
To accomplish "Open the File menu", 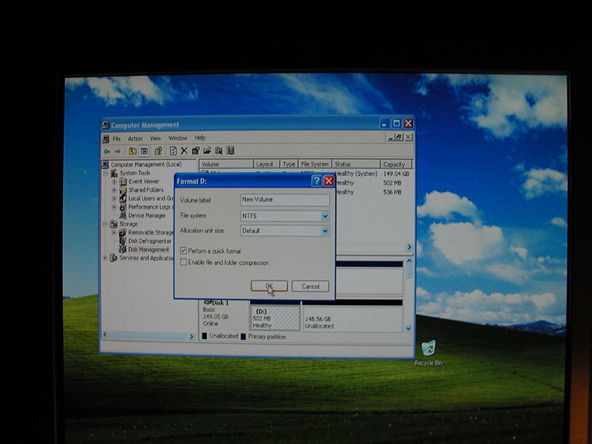I will click(117, 139).
